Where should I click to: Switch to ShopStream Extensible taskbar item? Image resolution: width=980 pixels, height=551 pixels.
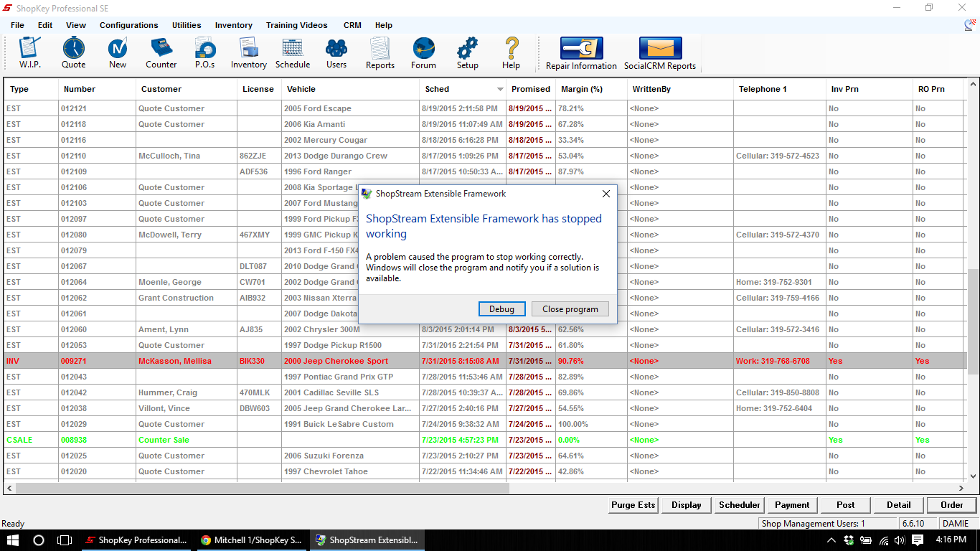[367, 540]
